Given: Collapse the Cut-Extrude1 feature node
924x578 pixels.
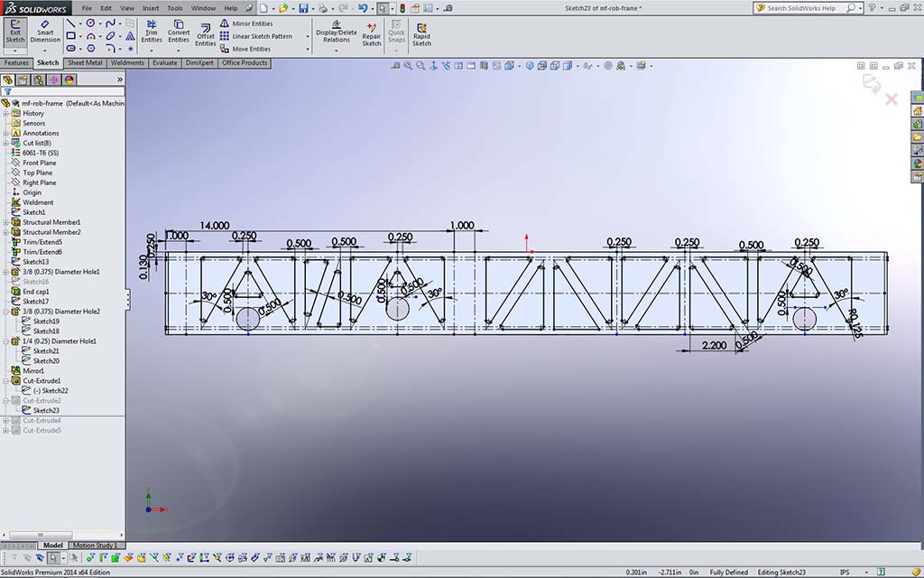Looking at the screenshot, I should pyautogui.click(x=5, y=381).
